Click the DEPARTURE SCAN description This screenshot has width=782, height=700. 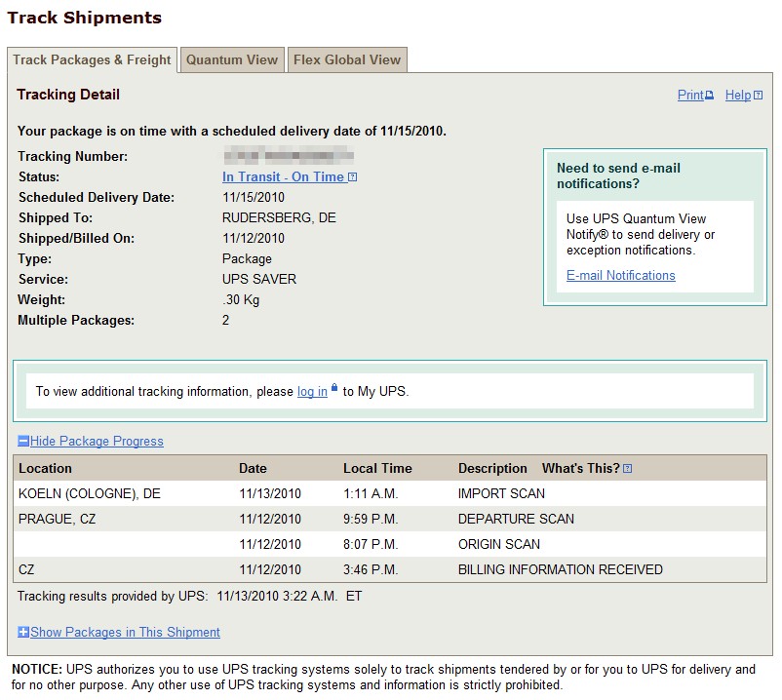516,519
